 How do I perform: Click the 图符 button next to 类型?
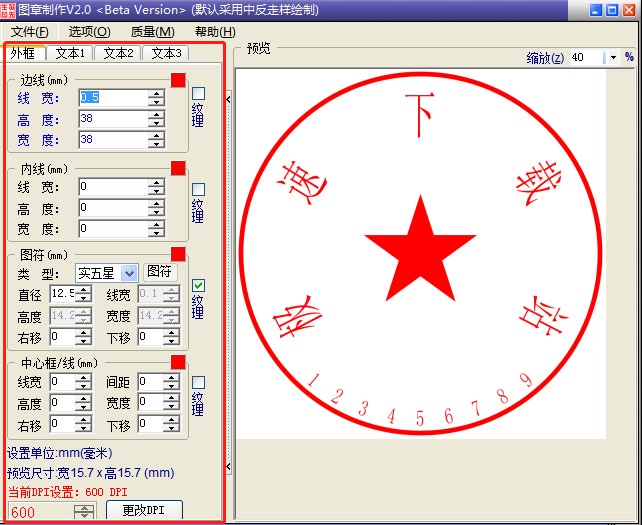pyautogui.click(x=160, y=272)
